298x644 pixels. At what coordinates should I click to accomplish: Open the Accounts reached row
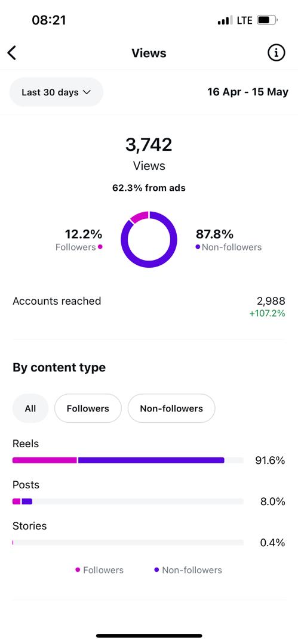click(x=149, y=307)
